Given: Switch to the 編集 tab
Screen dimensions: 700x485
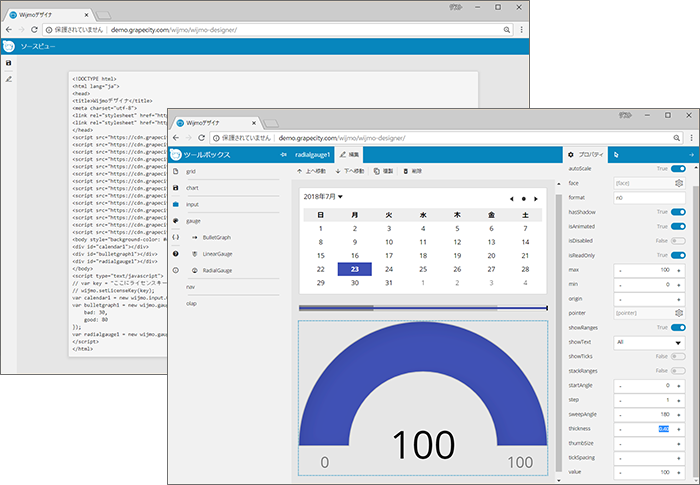Looking at the screenshot, I should [x=349, y=155].
